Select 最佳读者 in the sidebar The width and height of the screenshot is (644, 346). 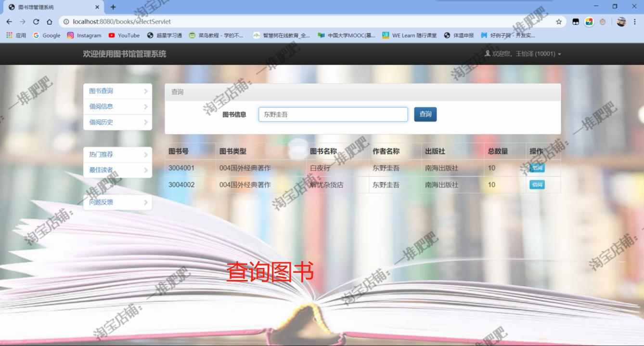[117, 170]
